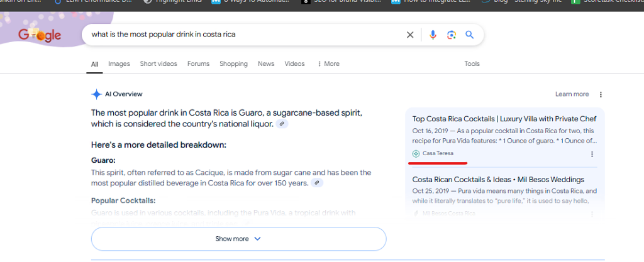Viewport: 644px width, 262px height.
Task: Click the Oct 25, 2019 snippet text
Action: coord(504,196)
